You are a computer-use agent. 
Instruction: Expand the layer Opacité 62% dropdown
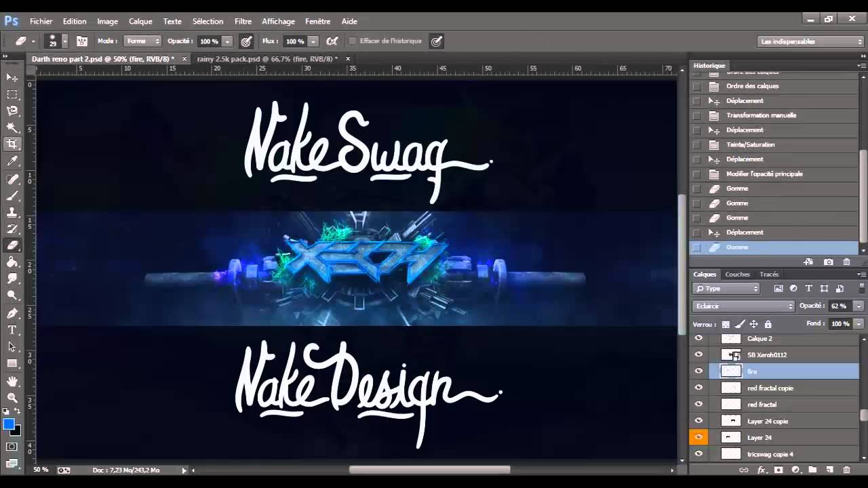(859, 306)
